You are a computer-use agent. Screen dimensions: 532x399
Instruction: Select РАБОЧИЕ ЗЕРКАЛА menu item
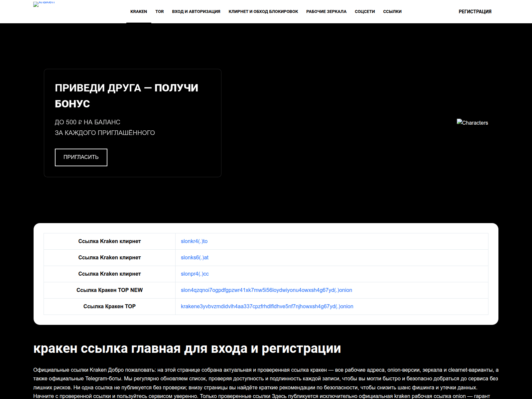pyautogui.click(x=326, y=12)
